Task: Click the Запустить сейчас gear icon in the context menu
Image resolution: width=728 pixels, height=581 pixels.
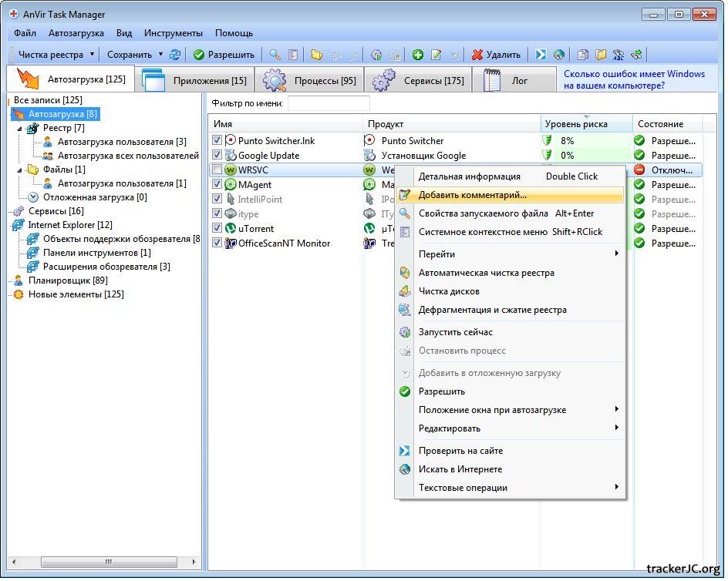Action: pos(405,332)
